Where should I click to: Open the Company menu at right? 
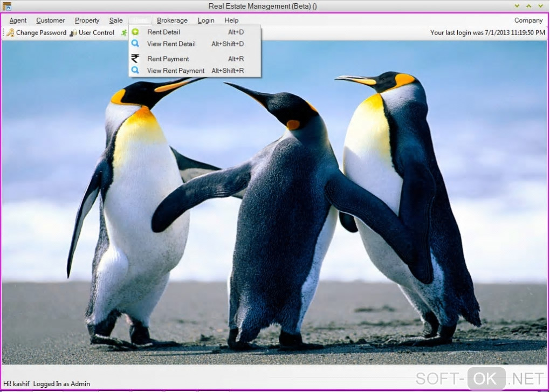tap(528, 20)
